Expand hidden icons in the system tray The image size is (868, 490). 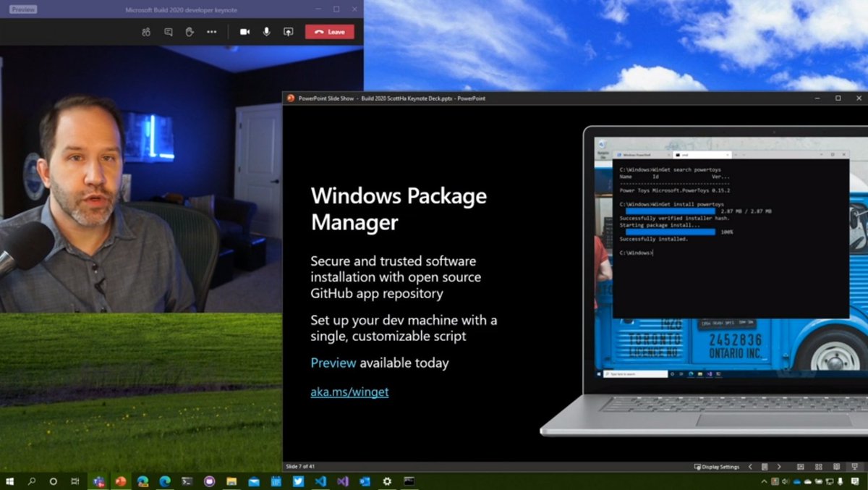coord(765,481)
